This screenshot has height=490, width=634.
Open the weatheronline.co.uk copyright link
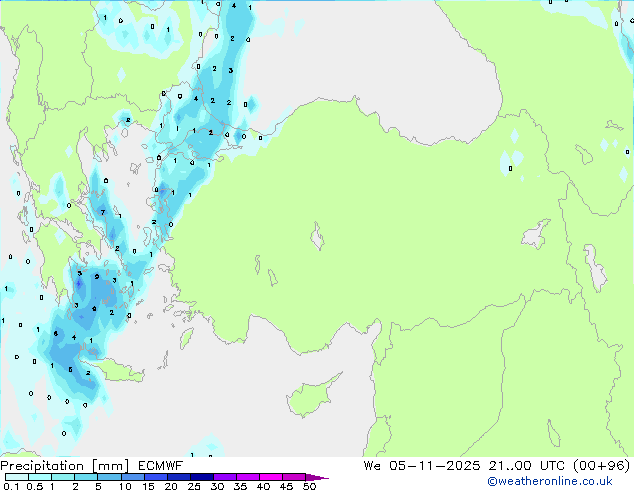pos(550,481)
